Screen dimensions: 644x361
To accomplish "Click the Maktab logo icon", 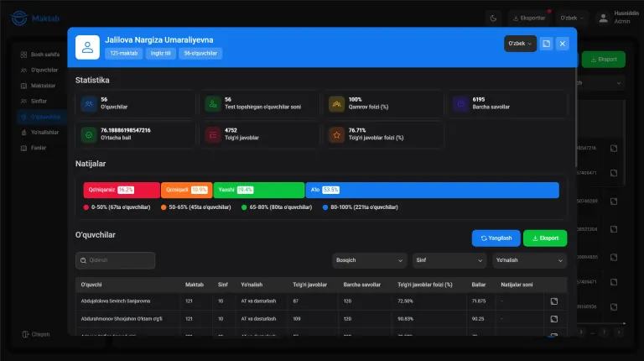I will [19, 18].
